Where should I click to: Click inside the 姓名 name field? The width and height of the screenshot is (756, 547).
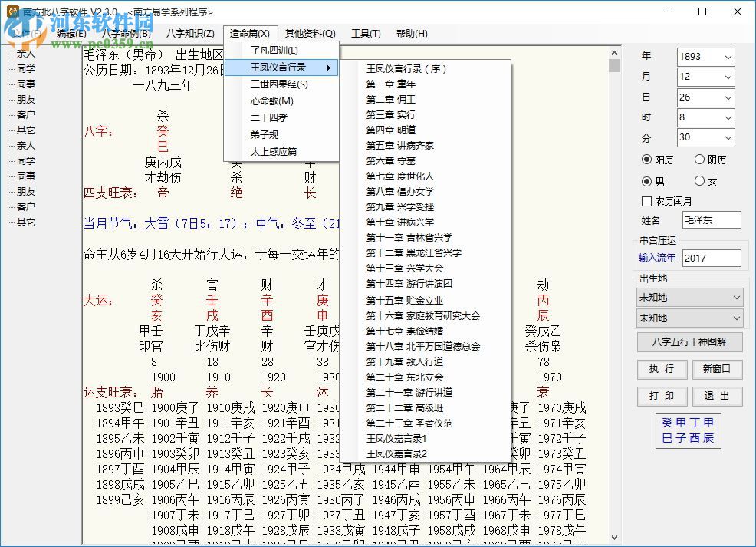pos(712,220)
